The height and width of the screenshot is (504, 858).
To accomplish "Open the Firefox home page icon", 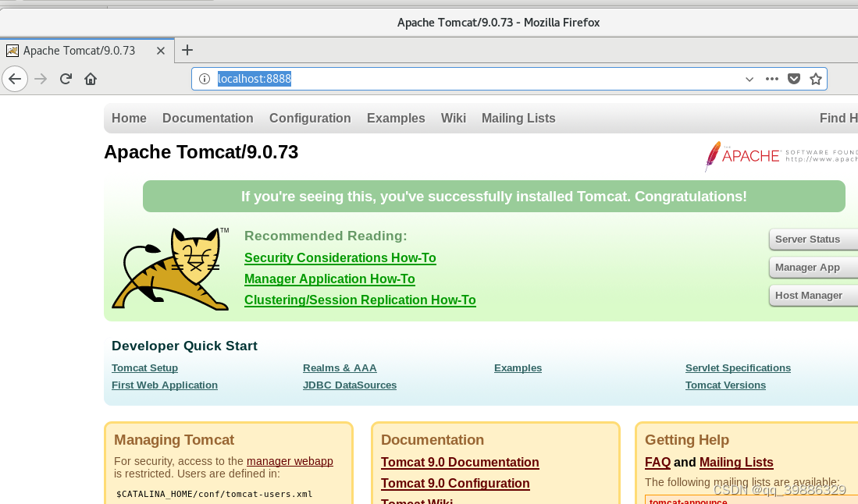I will pos(91,79).
